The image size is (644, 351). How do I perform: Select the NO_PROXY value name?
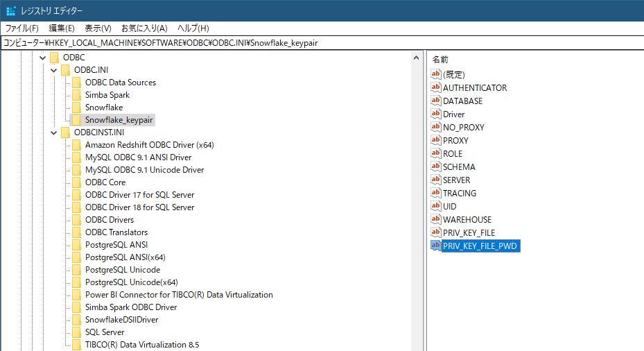coord(463,128)
